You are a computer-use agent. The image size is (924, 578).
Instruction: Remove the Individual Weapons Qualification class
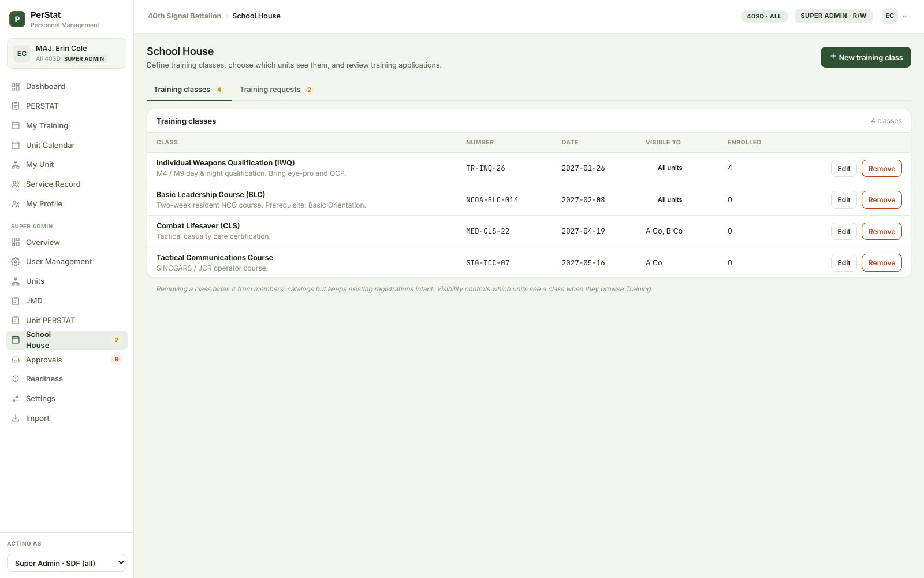tap(882, 168)
